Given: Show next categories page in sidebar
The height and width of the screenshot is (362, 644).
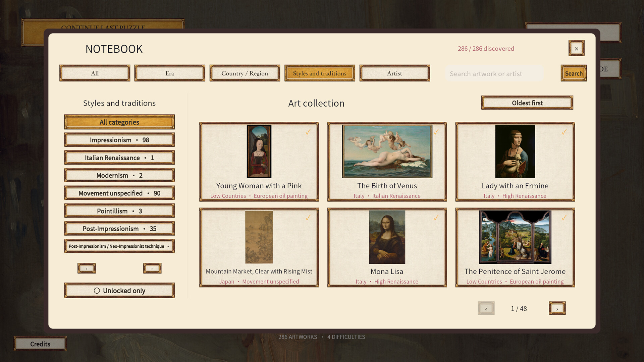Looking at the screenshot, I should pos(152,268).
